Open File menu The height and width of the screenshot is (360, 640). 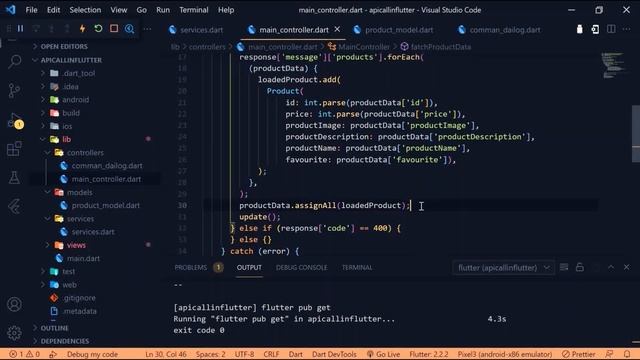click(x=31, y=10)
